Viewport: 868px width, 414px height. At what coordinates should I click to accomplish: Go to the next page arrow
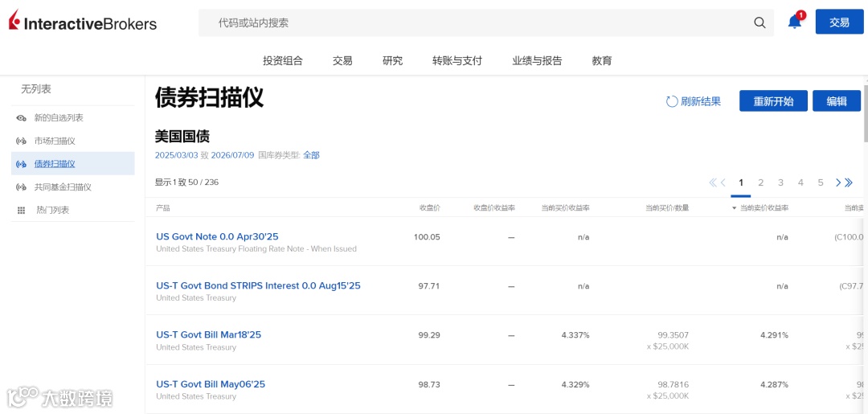pos(838,182)
